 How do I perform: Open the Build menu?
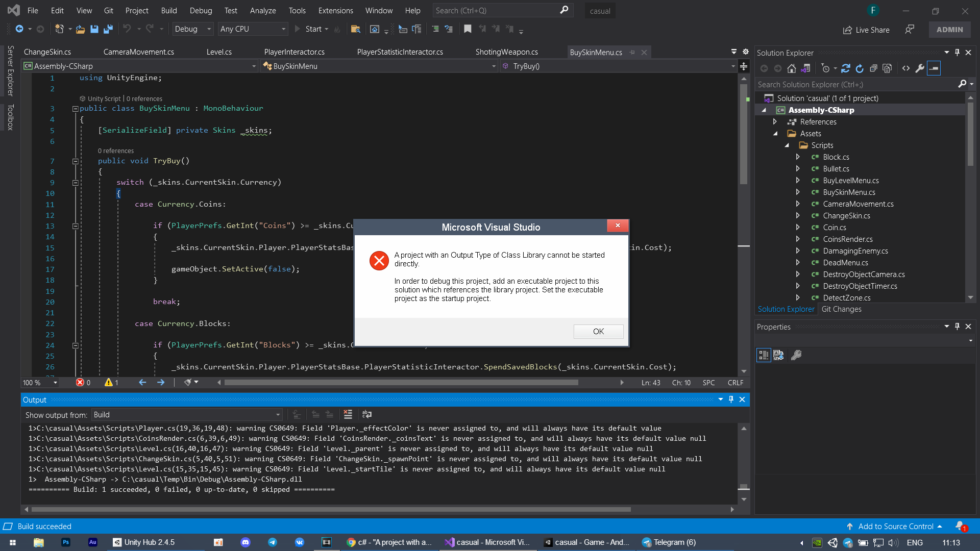click(x=169, y=11)
